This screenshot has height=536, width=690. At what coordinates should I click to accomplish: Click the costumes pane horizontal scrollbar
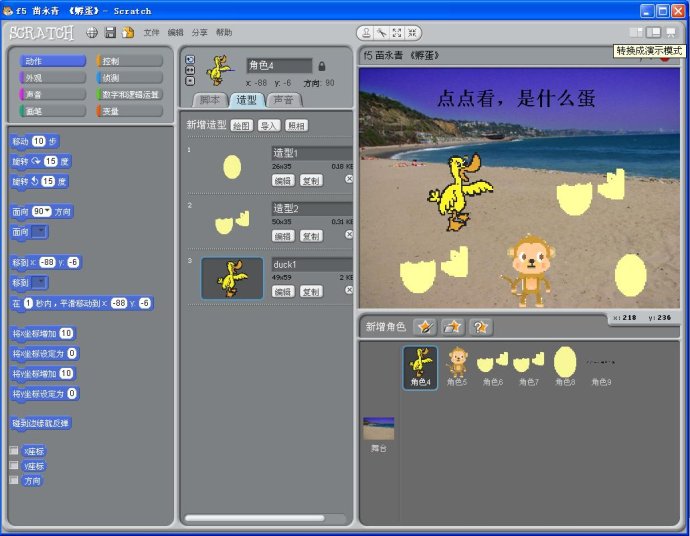point(255,518)
